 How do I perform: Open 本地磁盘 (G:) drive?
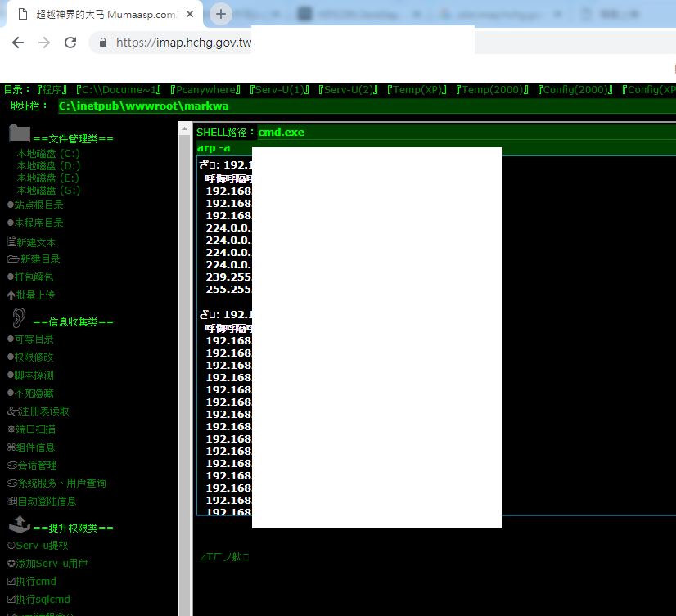point(48,190)
